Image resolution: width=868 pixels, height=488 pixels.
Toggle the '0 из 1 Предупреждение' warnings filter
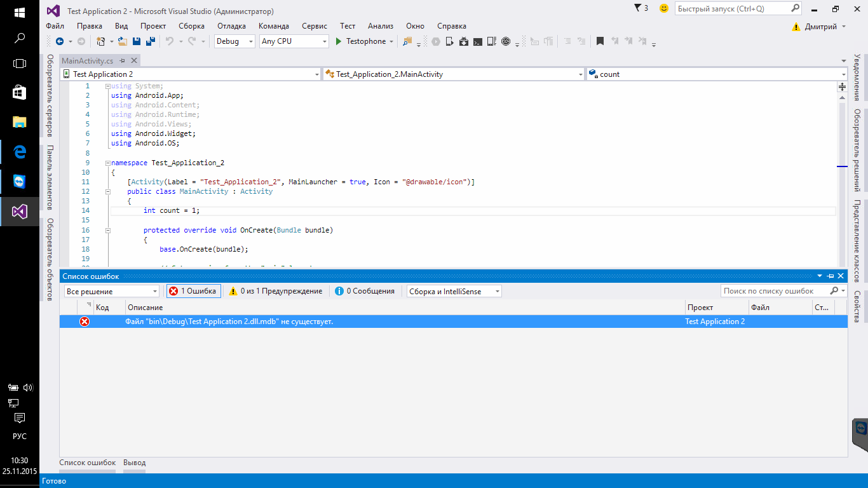tap(275, 291)
